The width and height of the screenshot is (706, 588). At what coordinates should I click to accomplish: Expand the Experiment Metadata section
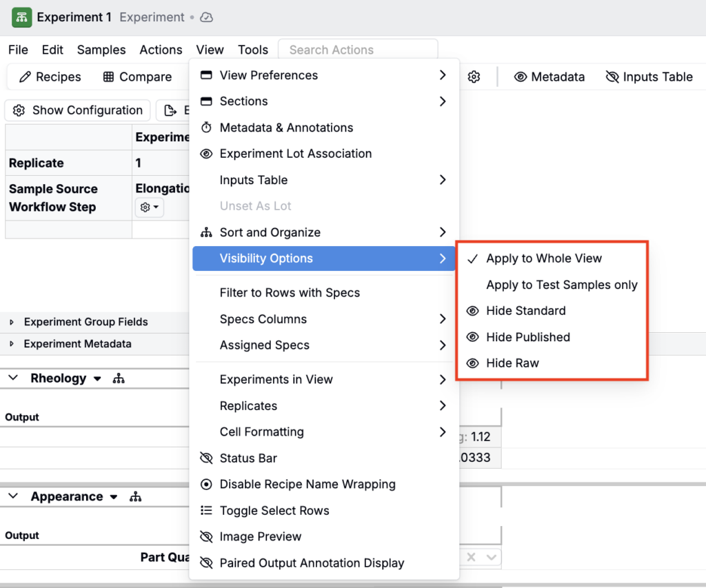click(x=12, y=344)
